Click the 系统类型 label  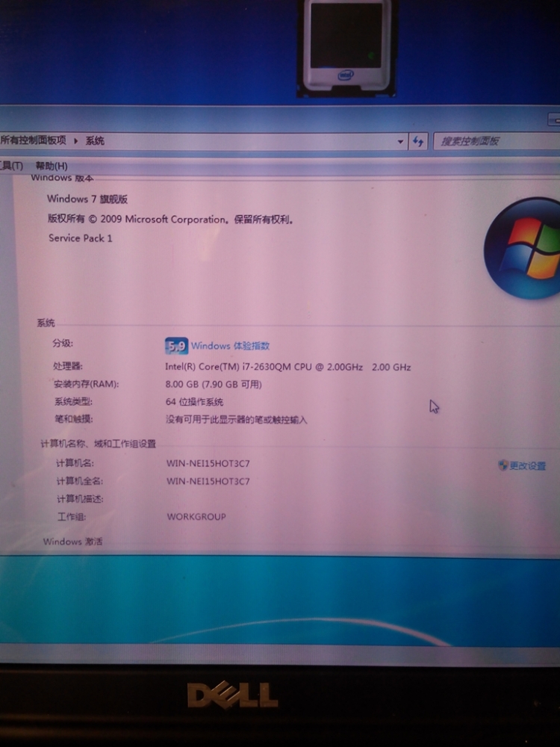(x=73, y=402)
